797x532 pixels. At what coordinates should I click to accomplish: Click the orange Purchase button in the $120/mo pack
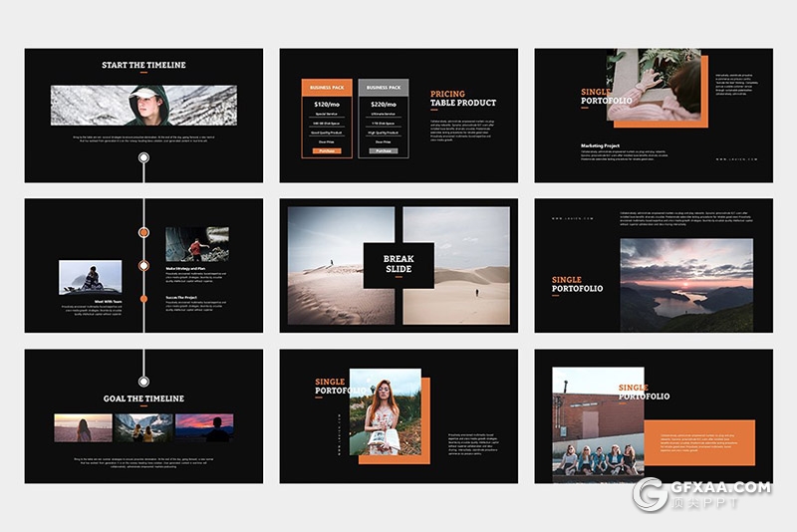click(327, 150)
